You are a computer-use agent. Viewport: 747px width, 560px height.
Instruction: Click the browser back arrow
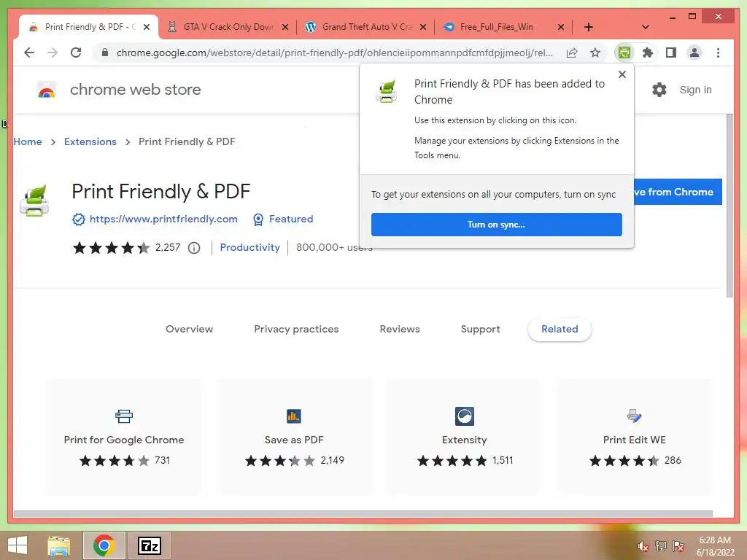click(29, 52)
